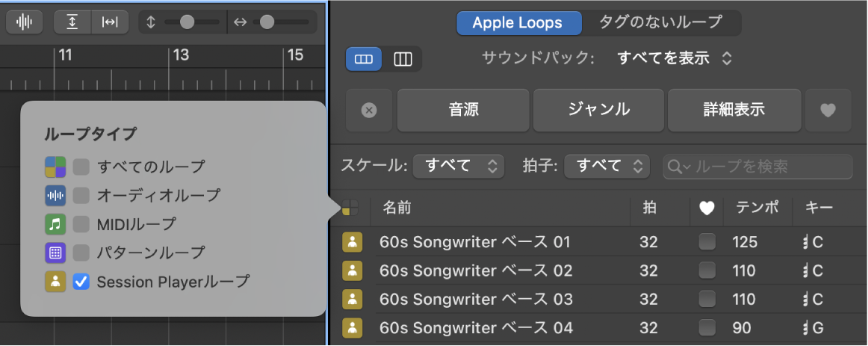The height and width of the screenshot is (346, 868).
Task: Click tempo 90 of ベース 04
Action: coord(742,328)
